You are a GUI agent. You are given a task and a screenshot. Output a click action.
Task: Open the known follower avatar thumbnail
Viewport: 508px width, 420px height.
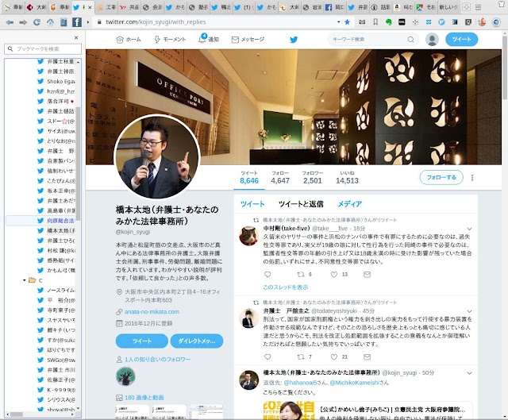tap(125, 376)
